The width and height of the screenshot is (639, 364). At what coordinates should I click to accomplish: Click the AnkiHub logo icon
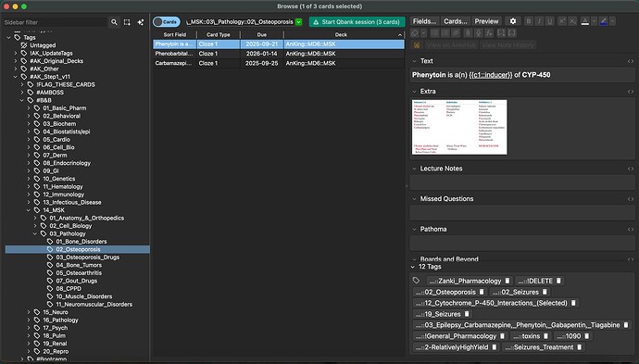click(417, 45)
